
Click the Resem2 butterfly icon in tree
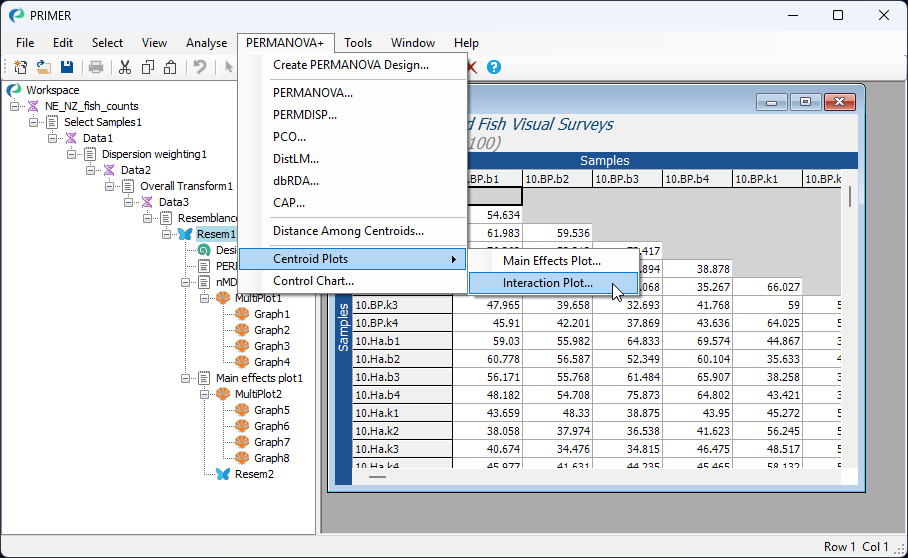tap(223, 474)
